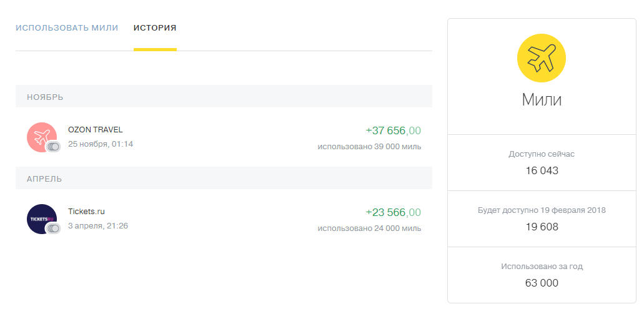This screenshot has width=644, height=309.
Task: Click the 19 608 miles available February value
Action: click(x=542, y=227)
